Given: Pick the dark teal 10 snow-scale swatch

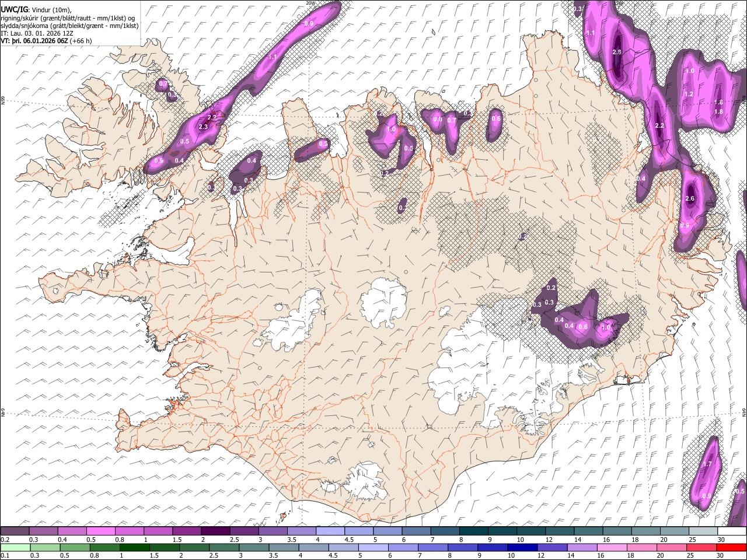Looking at the screenshot, I should point(530,531).
